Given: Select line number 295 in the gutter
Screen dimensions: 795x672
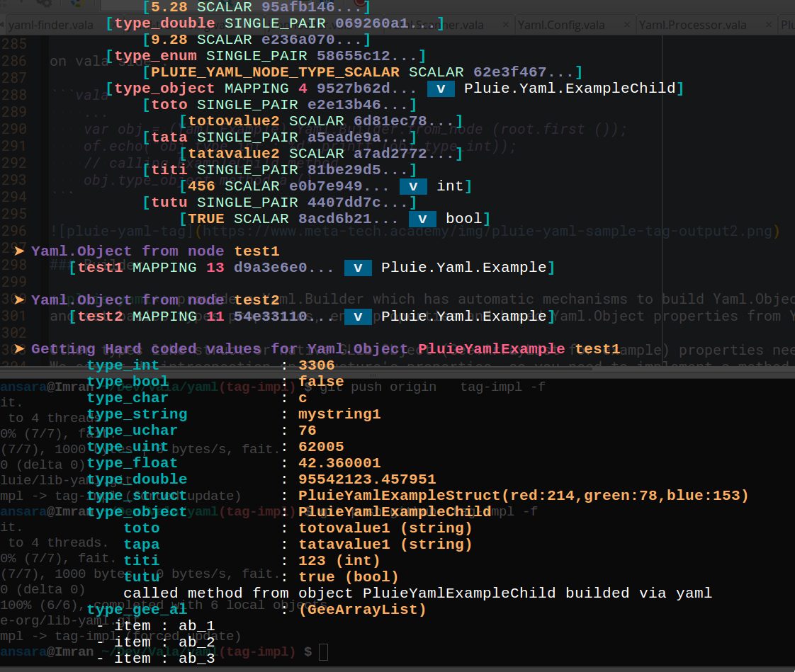Looking at the screenshot, I should pos(13,214).
